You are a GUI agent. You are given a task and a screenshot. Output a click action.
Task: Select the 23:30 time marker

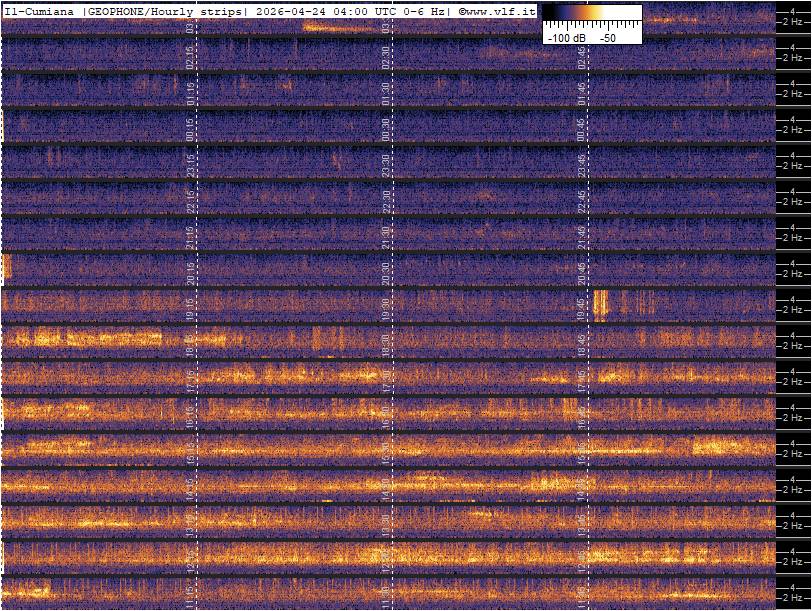(x=385, y=166)
